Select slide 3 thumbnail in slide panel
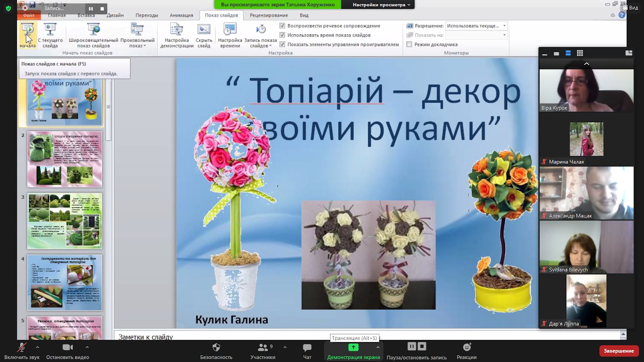The width and height of the screenshot is (644, 362). [65, 221]
